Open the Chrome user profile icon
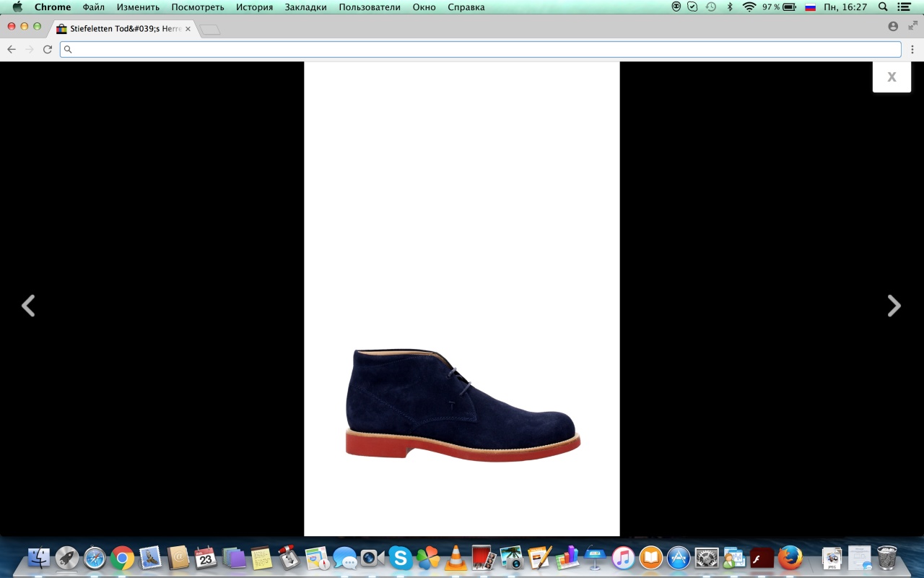The image size is (924, 578). pyautogui.click(x=893, y=27)
